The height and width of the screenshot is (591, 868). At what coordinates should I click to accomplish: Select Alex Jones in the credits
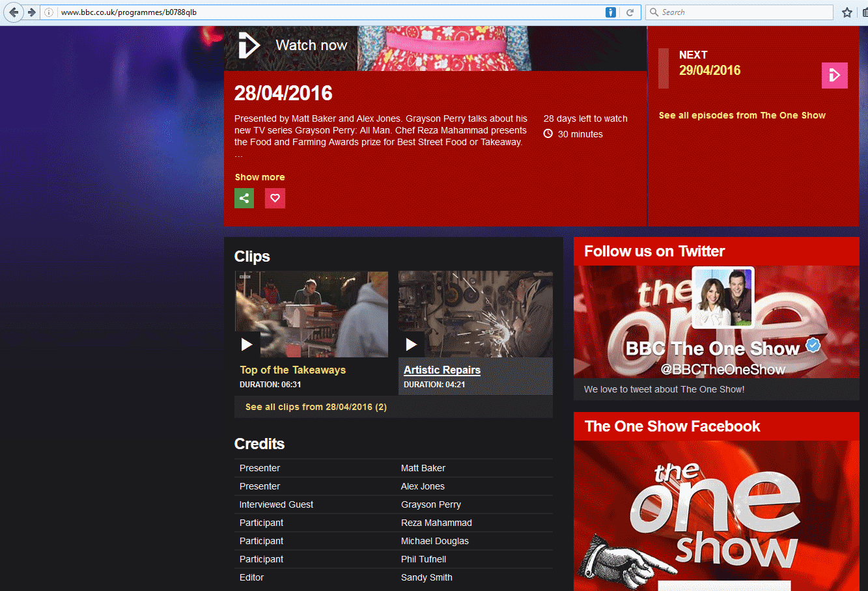[423, 486]
